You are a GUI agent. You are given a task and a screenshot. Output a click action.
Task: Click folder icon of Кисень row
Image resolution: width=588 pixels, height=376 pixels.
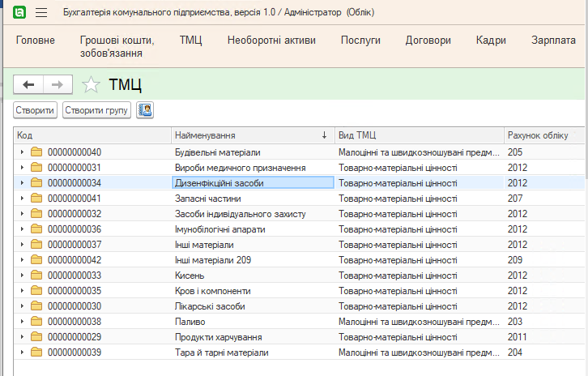click(36, 275)
